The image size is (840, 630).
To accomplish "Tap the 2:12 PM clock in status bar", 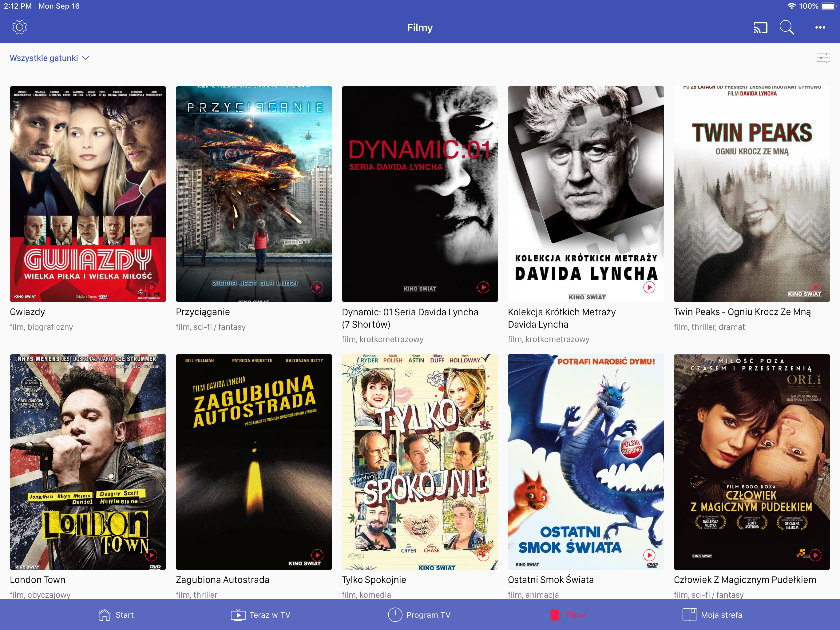I will [18, 6].
